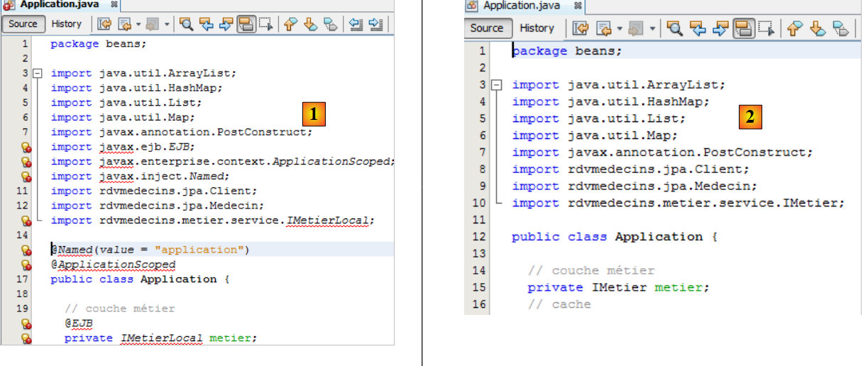Switch to Source view in editor 2

click(x=487, y=28)
